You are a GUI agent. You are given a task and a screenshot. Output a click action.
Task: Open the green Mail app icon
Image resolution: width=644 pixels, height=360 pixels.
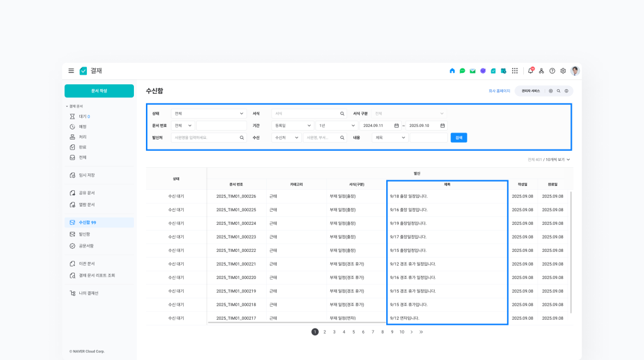coord(472,71)
